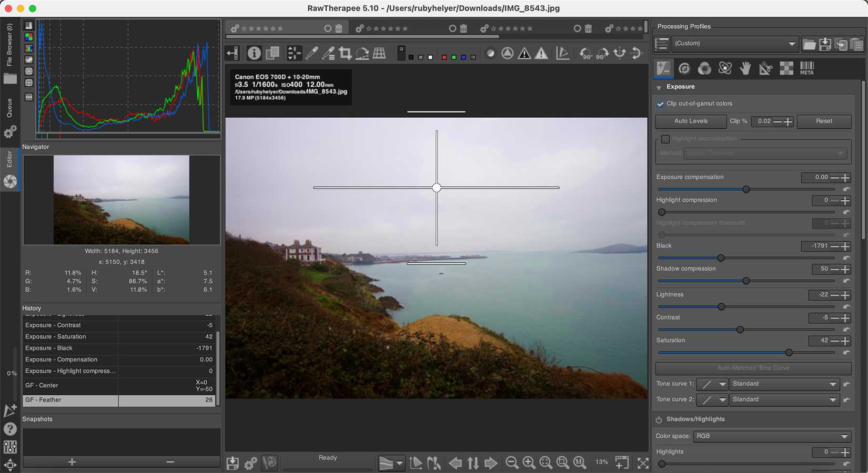Select the White Balance picker tool
This screenshot has height=473, width=868.
point(312,53)
